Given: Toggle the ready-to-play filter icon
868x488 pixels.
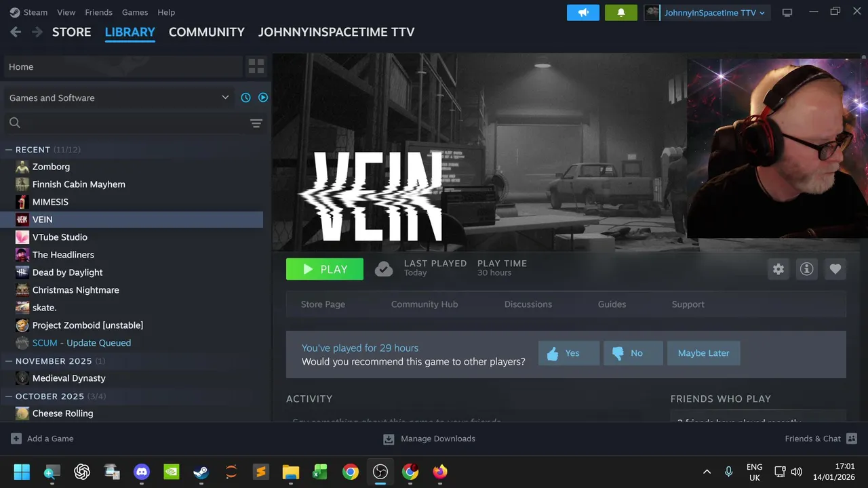Looking at the screenshot, I should (263, 98).
